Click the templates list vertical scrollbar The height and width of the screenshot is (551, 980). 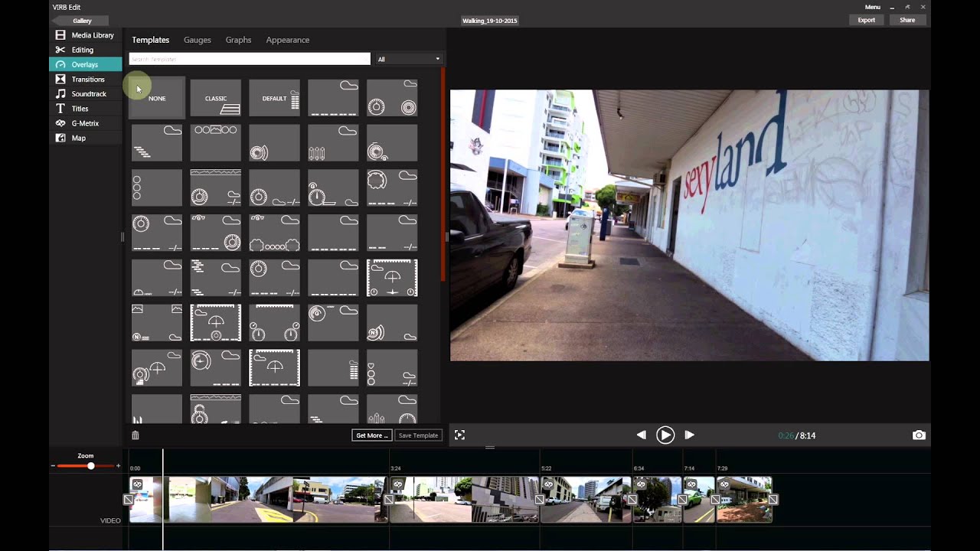(443, 174)
